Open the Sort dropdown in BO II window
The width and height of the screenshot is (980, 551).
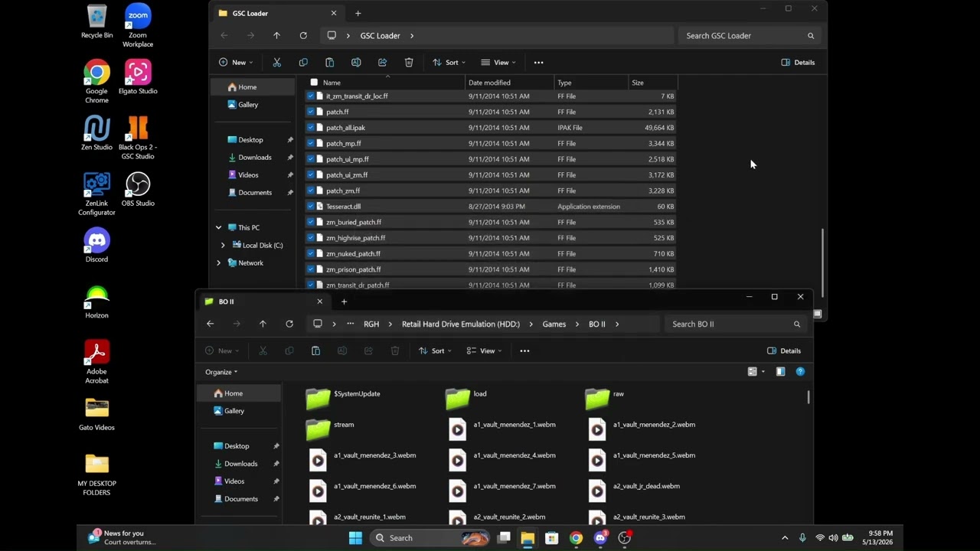[x=435, y=351]
